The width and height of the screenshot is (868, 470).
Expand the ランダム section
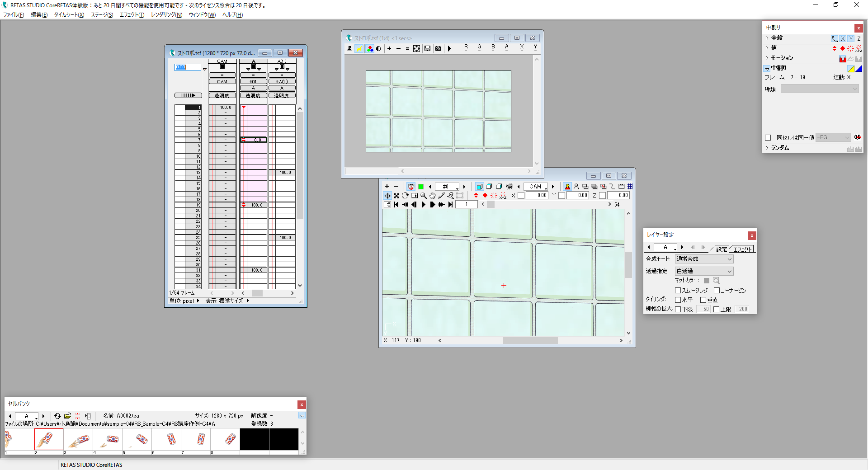point(767,148)
